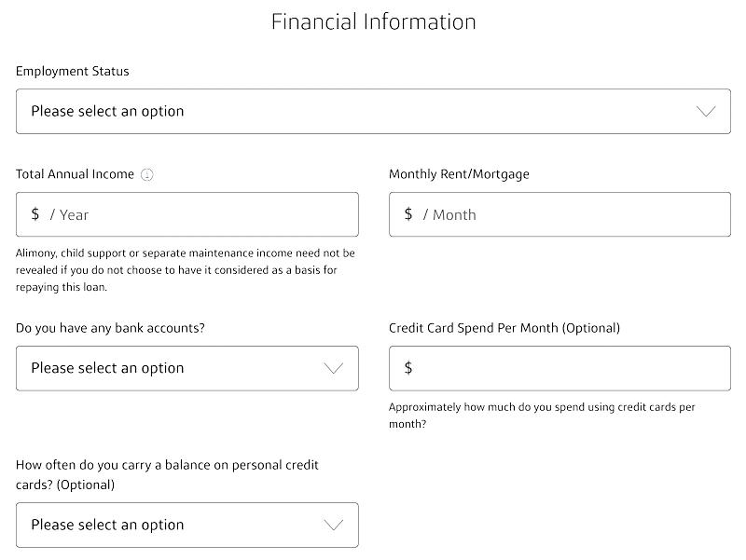The width and height of the screenshot is (746, 560).
Task: Expand the bank accounts option selector
Action: [187, 368]
